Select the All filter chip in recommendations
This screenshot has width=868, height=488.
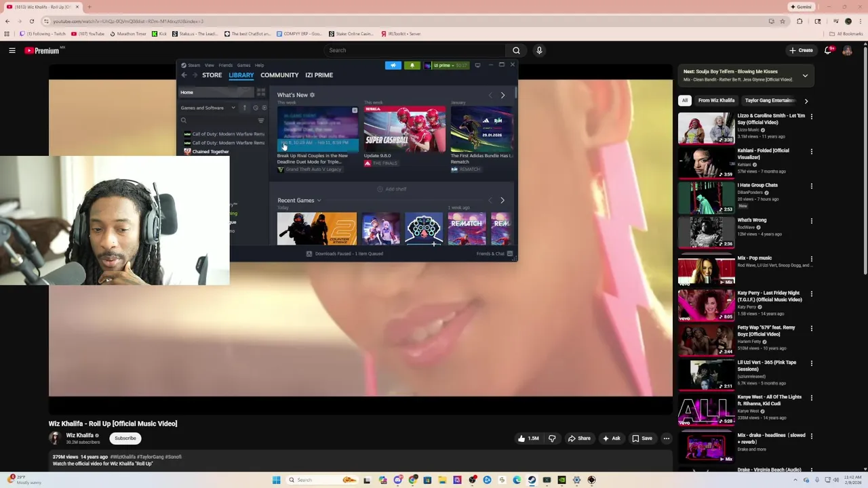pyautogui.click(x=685, y=100)
